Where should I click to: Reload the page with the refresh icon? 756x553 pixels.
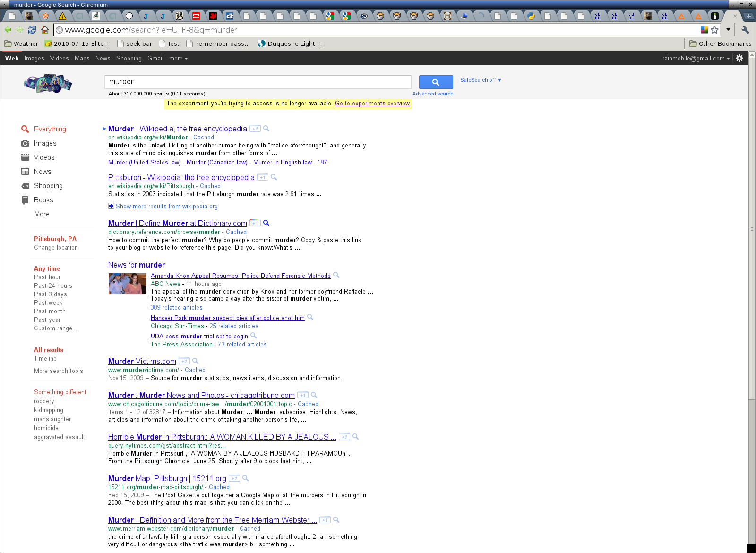[x=32, y=30]
